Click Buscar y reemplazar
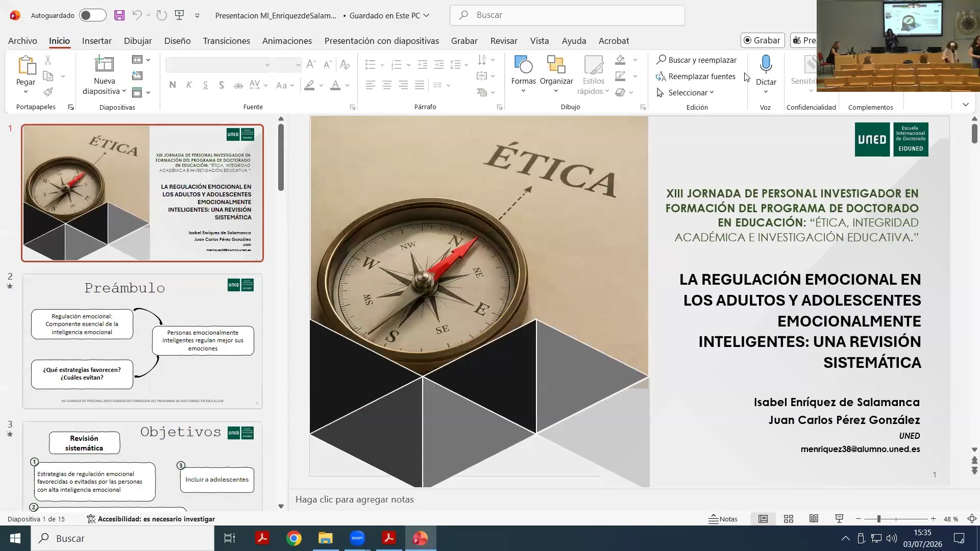980x551 pixels. pos(697,60)
